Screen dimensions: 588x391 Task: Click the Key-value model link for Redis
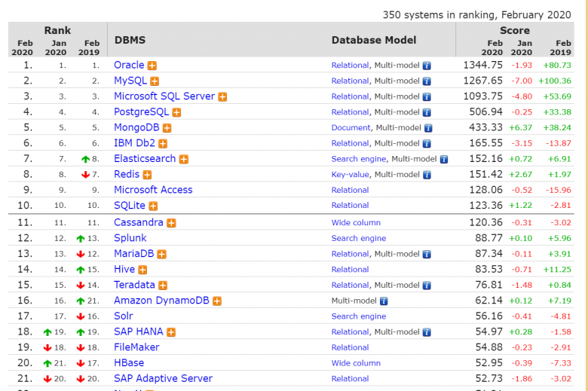[351, 175]
